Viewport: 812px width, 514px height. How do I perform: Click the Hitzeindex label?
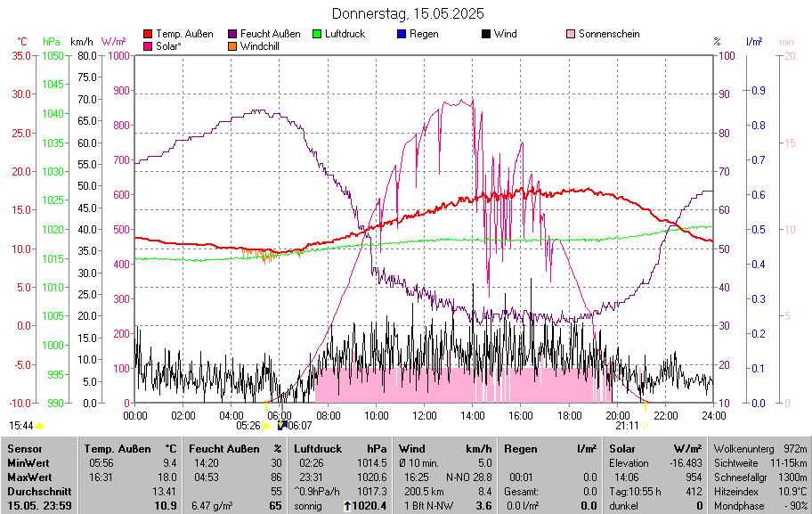[x=735, y=491]
